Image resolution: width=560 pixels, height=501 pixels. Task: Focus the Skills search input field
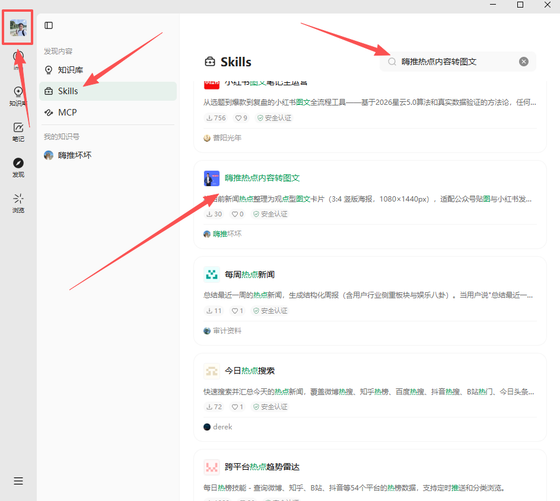(458, 62)
